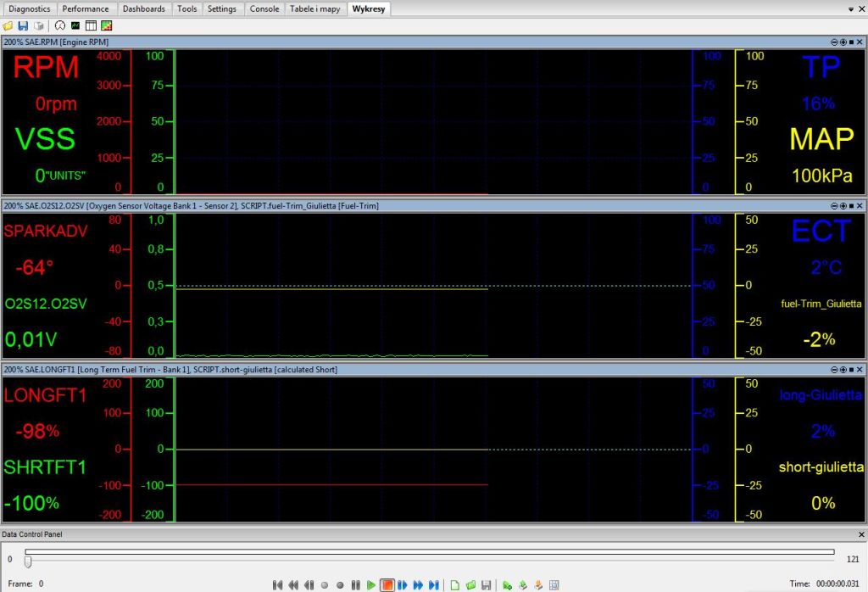Jump to the first frame of playback
Image resolution: width=868 pixels, height=592 pixels.
pos(277,585)
